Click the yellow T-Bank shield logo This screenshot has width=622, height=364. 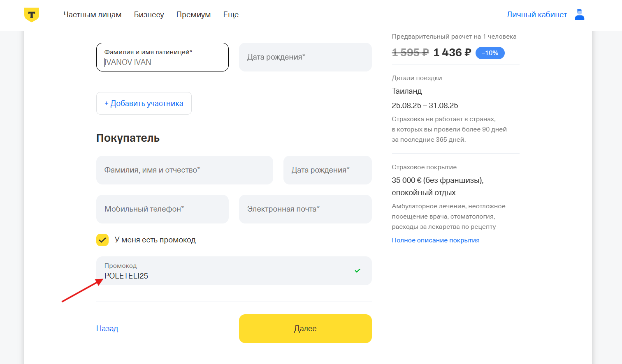coord(32,15)
